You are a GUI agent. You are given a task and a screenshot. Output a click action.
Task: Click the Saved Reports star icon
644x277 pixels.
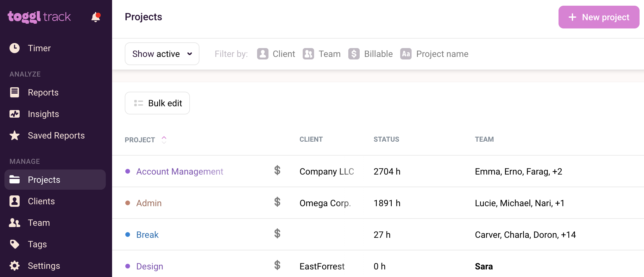[15, 136]
